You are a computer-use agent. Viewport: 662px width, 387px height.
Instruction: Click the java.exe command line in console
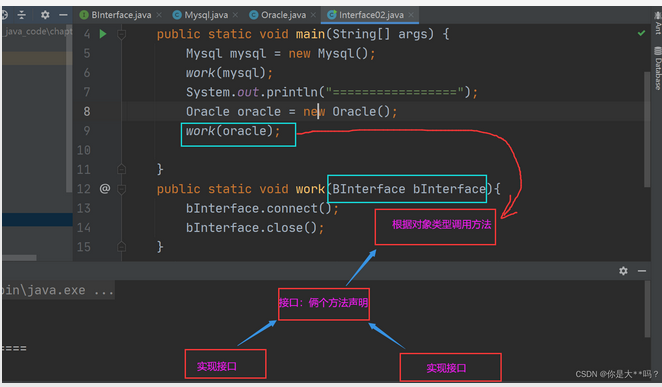pos(57,290)
